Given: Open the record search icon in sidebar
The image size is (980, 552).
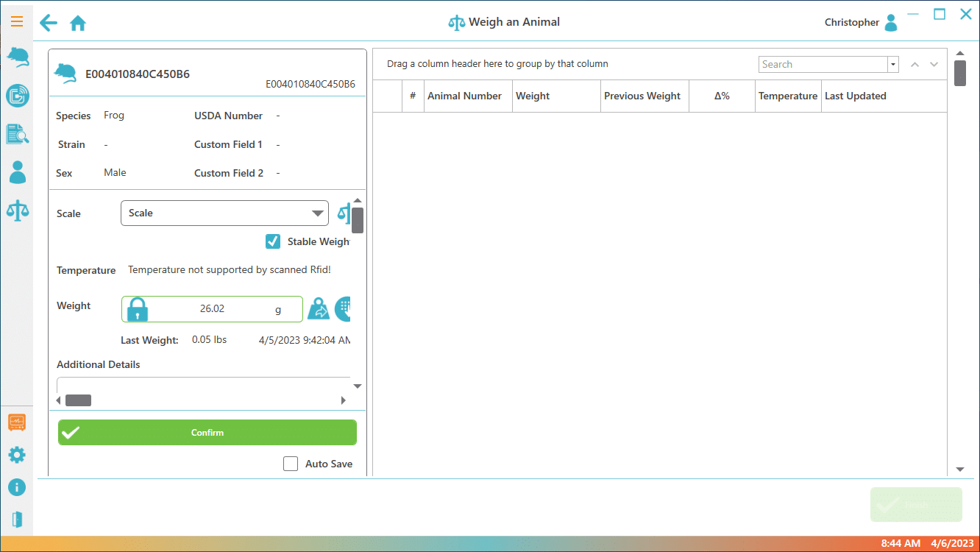Looking at the screenshot, I should coord(18,134).
